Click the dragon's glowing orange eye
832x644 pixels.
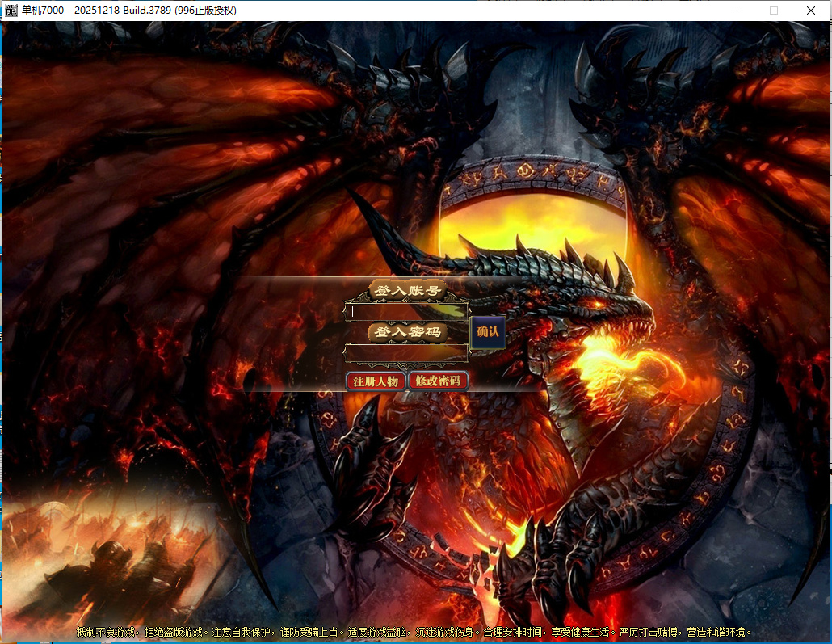point(599,304)
